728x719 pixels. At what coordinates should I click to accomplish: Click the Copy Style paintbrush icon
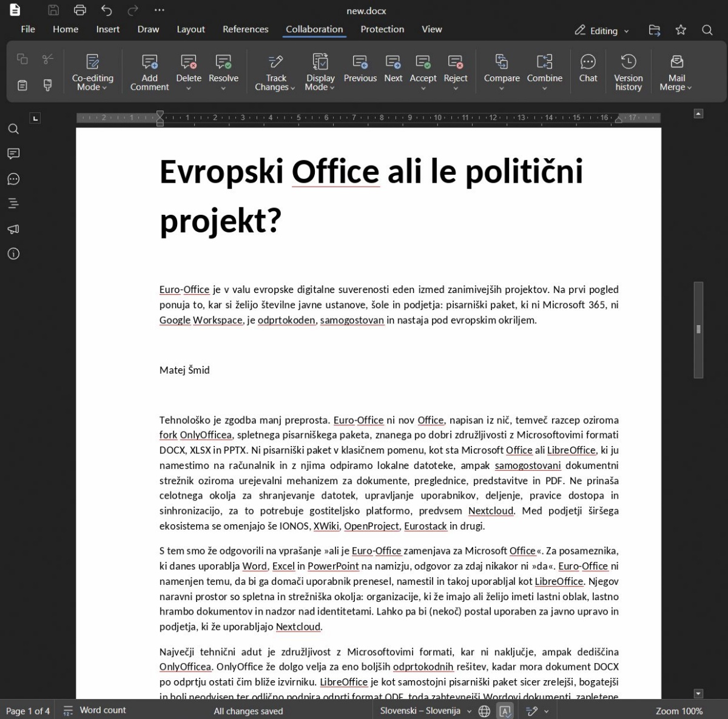[48, 86]
